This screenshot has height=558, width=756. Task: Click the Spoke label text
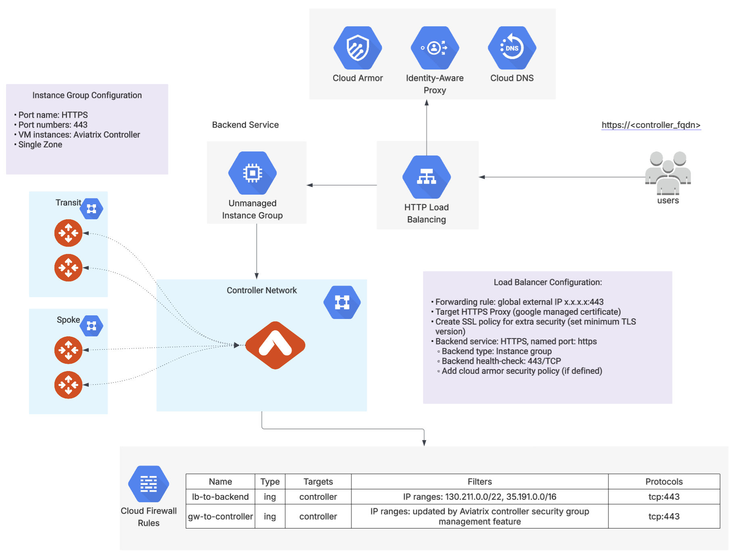click(68, 320)
